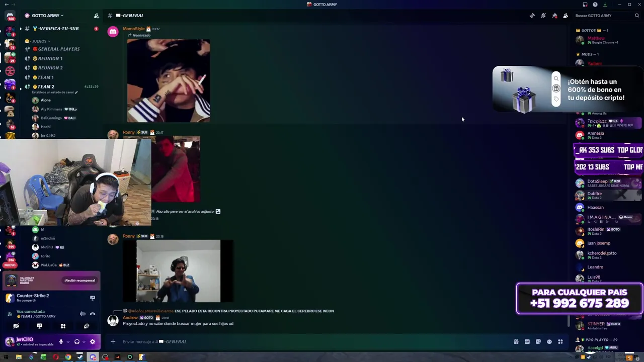The width and height of the screenshot is (644, 362).
Task: Open VERIFICA-TU-SUB channel
Action: 59,29
